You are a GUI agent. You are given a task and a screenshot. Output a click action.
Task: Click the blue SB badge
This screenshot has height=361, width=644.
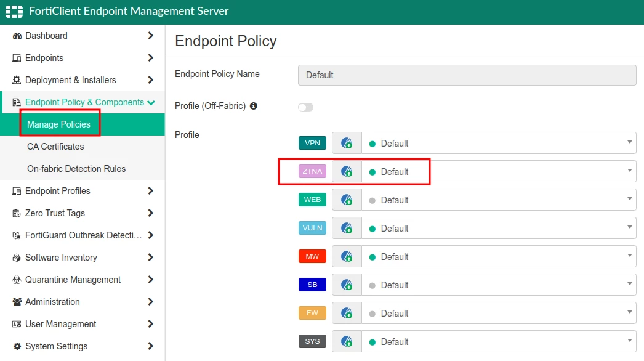click(x=313, y=285)
